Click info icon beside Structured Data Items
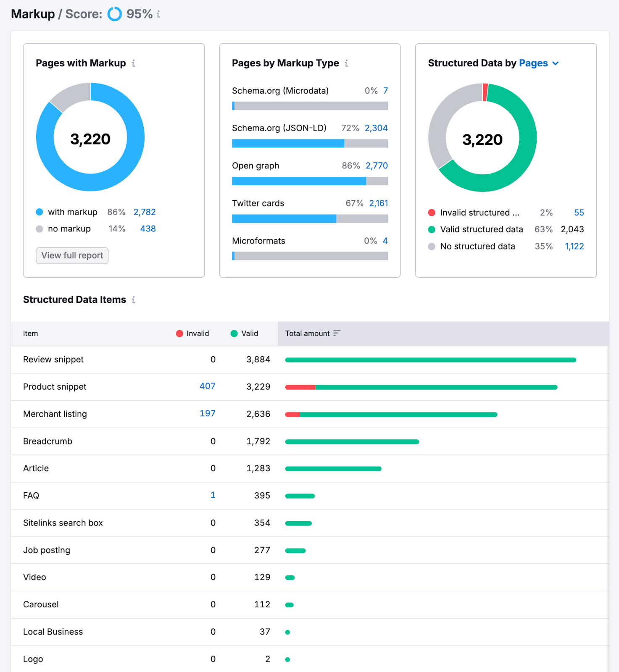Viewport: 619px width, 672px height. click(133, 300)
